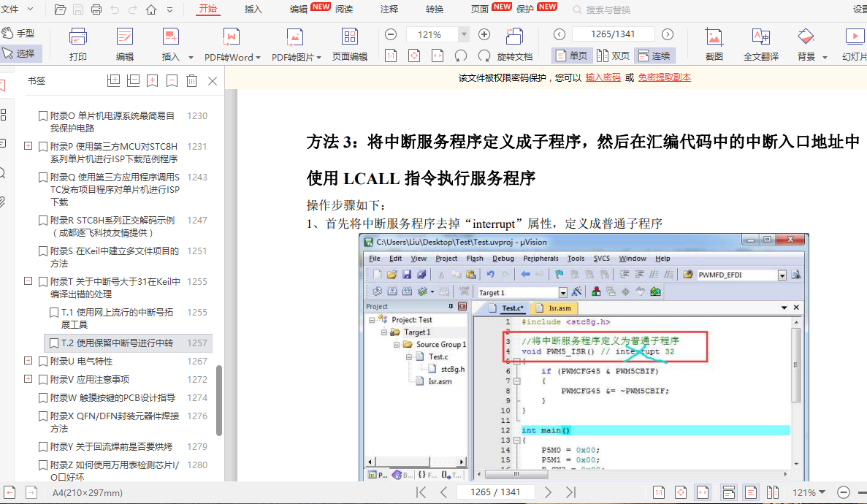
Task: Click the bookmark panel vertical scrollbar
Action: 219,400
